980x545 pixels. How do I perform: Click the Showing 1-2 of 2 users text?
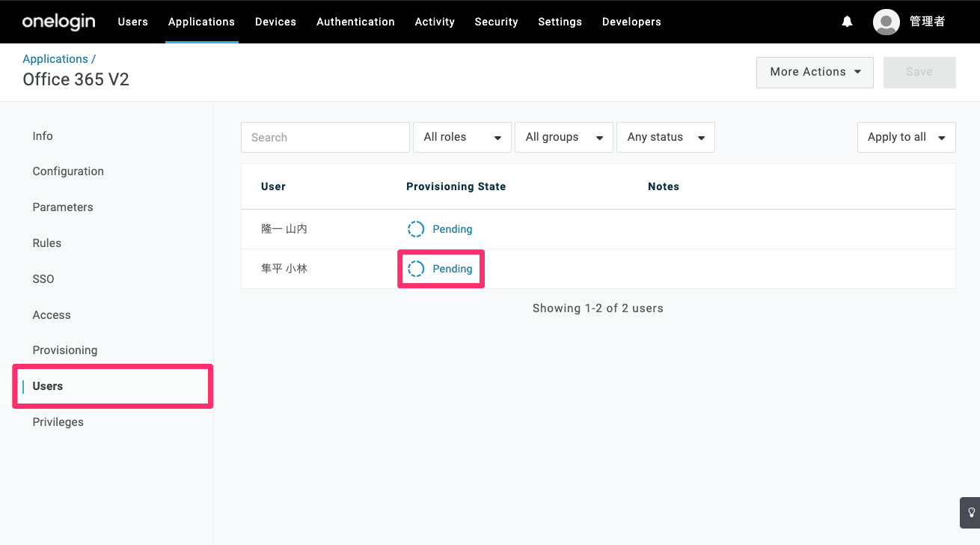[598, 308]
